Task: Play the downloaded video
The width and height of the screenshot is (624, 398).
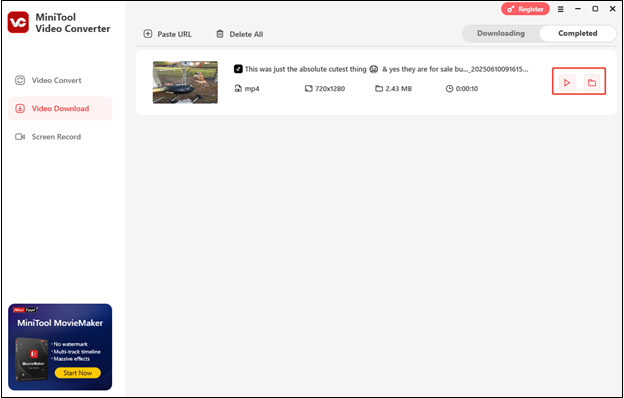Action: [x=567, y=83]
